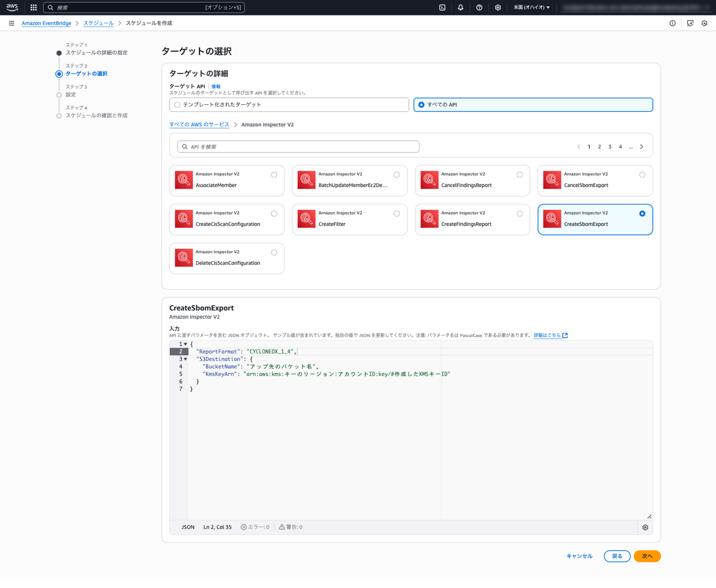Open the notifications bell
Screen dimensions: 716x588
coord(461,7)
